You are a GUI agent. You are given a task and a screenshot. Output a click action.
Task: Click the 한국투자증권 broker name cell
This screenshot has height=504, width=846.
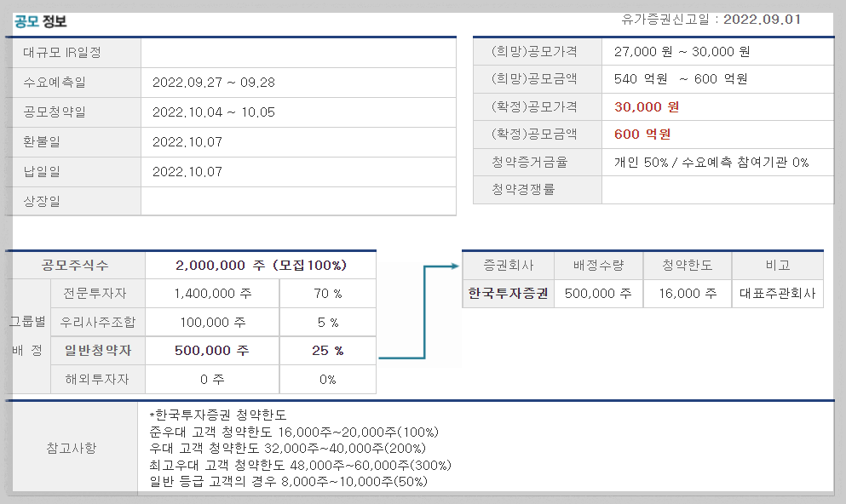pyautogui.click(x=509, y=293)
